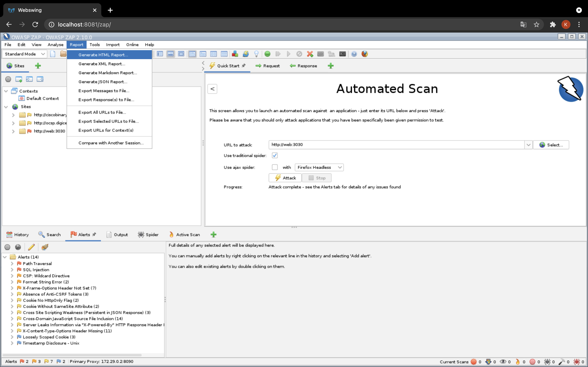588x367 pixels.
Task: Click the new session page icon
Action: (x=53, y=54)
